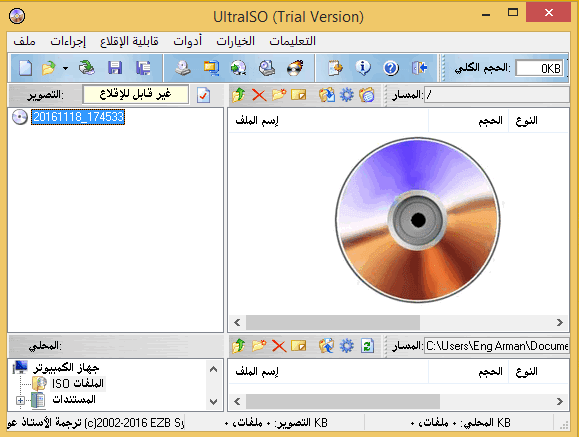Click the Help question mark icon
This screenshot has height=437, width=579.
(x=391, y=68)
